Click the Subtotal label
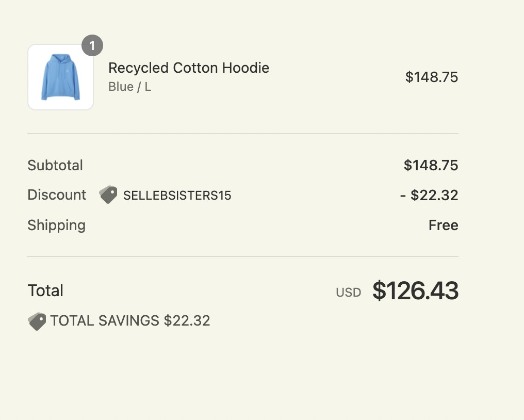The image size is (524, 420). click(55, 166)
